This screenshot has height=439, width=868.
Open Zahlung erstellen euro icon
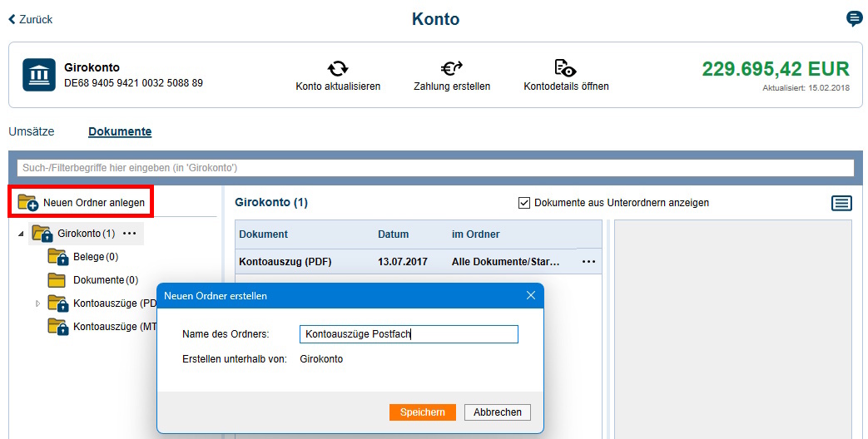coord(451,68)
